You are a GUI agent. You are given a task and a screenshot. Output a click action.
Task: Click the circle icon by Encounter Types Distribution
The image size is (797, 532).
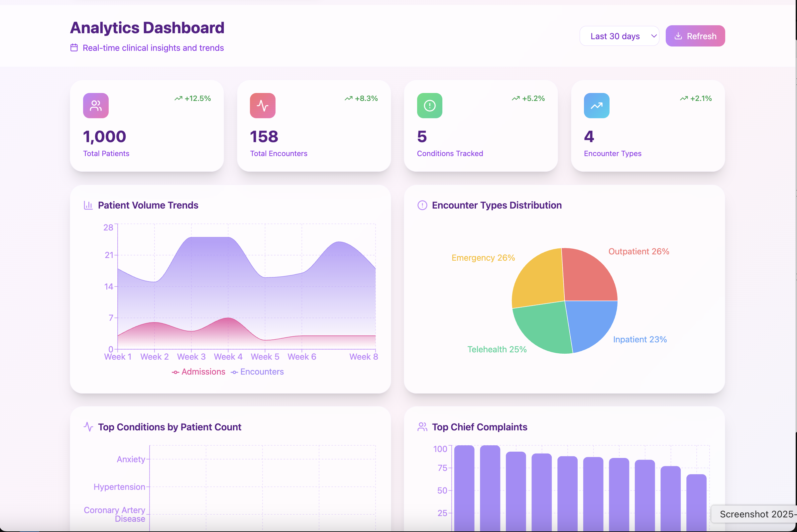[422, 205]
